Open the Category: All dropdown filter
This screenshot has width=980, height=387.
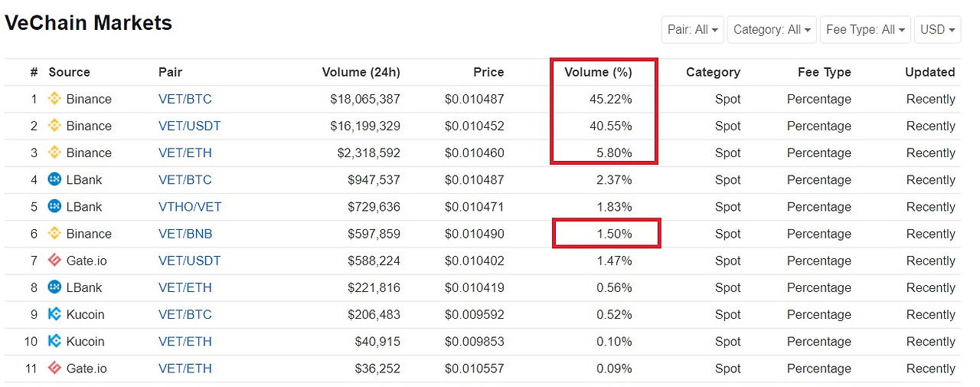click(772, 30)
